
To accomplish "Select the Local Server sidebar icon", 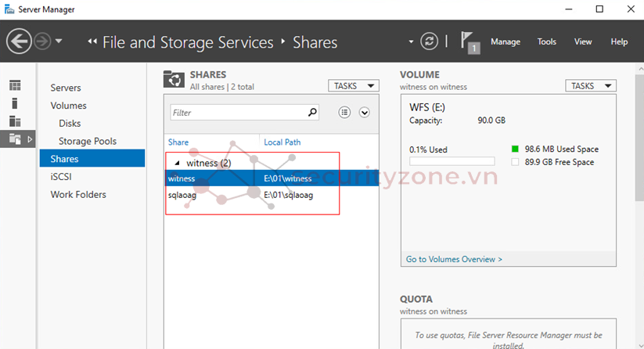I will (15, 103).
